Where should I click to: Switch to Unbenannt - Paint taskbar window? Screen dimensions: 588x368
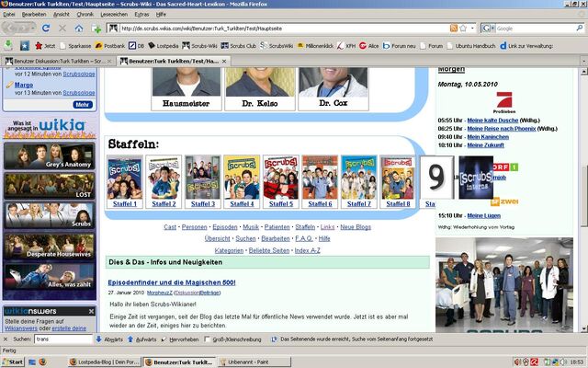pyautogui.click(x=254, y=362)
